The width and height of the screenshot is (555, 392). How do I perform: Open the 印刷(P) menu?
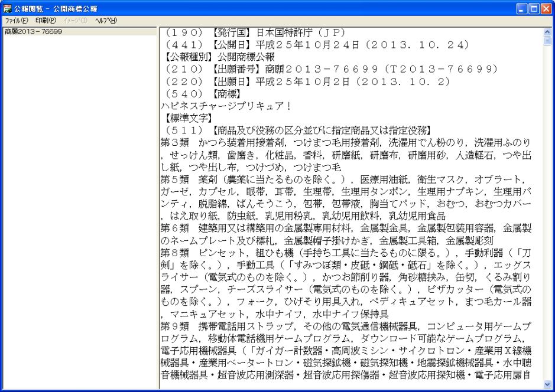click(x=46, y=21)
